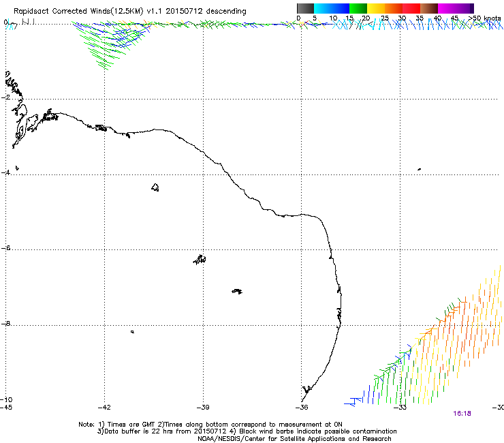This screenshot has width=504, height=443.
Task: Click the purple '16:18' swath time label
Action: (x=462, y=414)
